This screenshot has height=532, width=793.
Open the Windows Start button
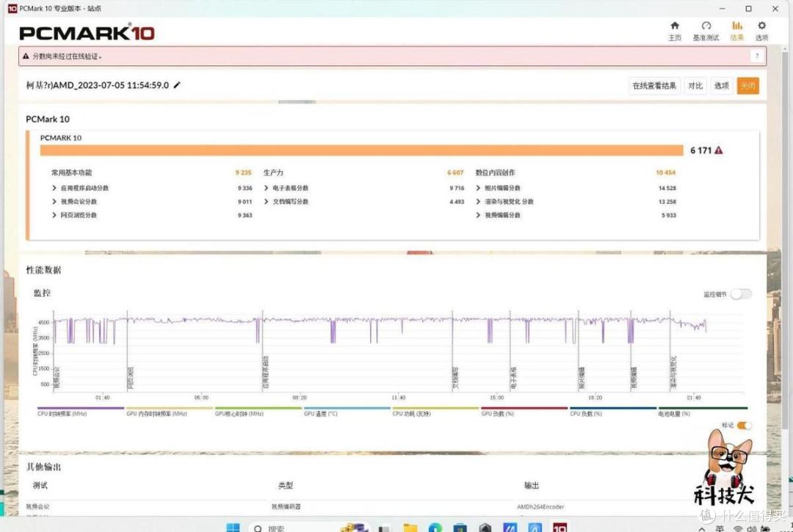(x=233, y=528)
